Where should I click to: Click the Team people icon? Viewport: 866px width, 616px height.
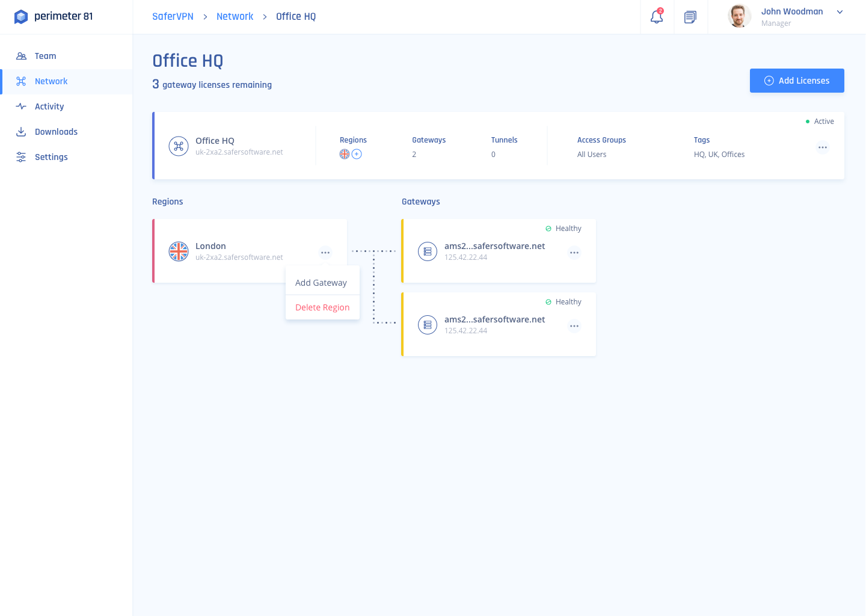coord(21,56)
